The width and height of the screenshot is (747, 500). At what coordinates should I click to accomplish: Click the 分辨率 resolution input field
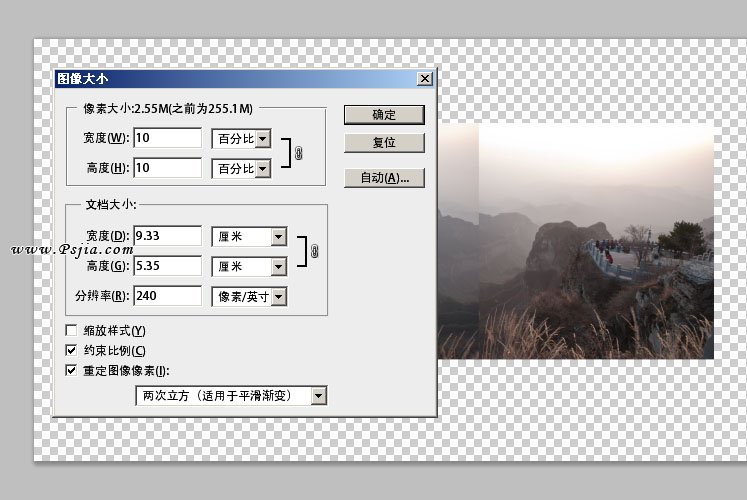168,296
